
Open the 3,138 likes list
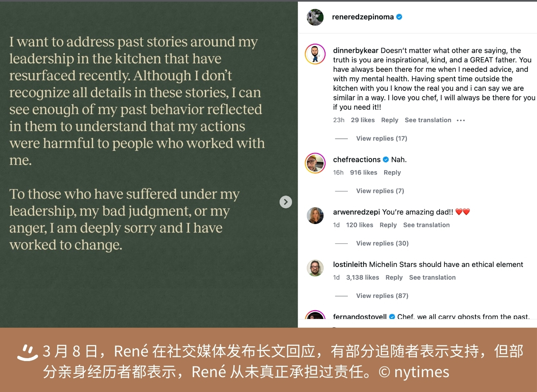(363, 277)
